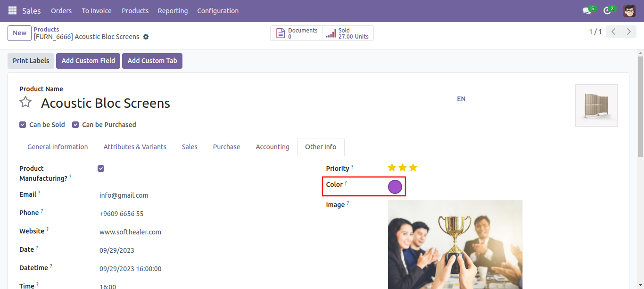Click the New button
Image resolution: width=644 pixels, height=289 pixels.
click(x=19, y=33)
